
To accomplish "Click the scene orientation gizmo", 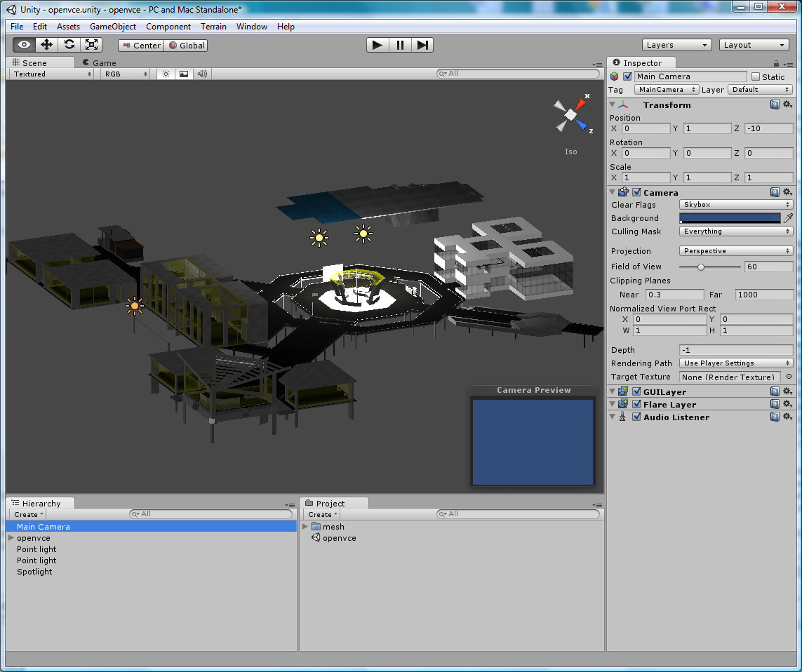I will click(x=571, y=114).
